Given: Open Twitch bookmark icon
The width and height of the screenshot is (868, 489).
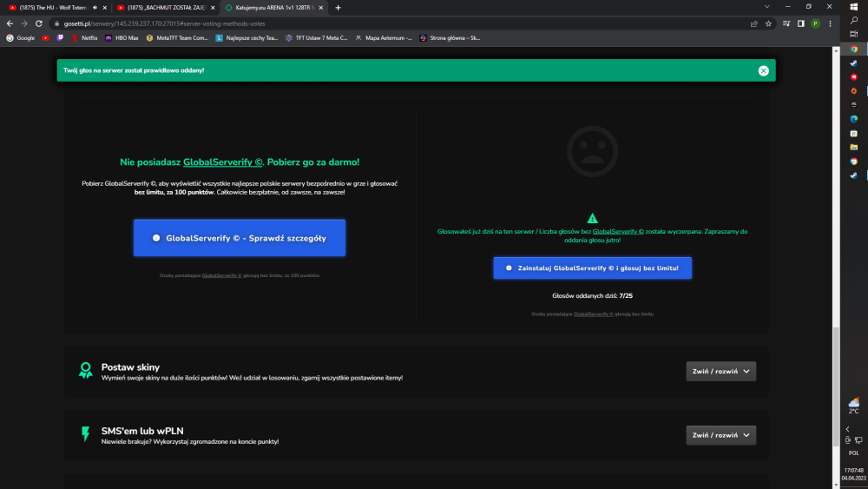Looking at the screenshot, I should tap(60, 38).
